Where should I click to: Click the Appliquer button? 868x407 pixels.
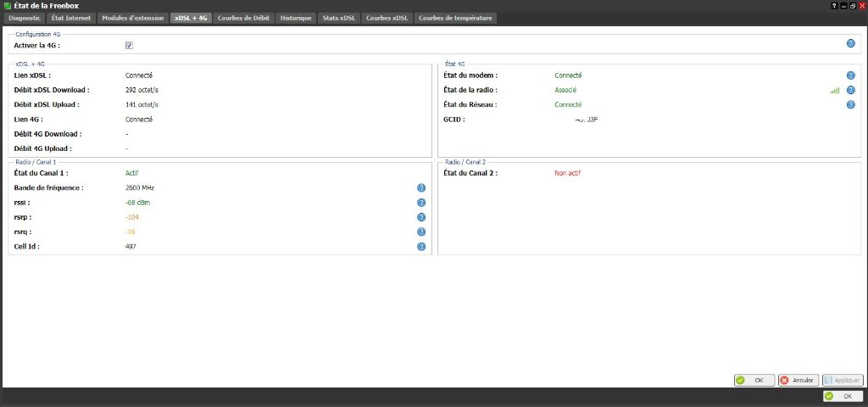point(843,381)
